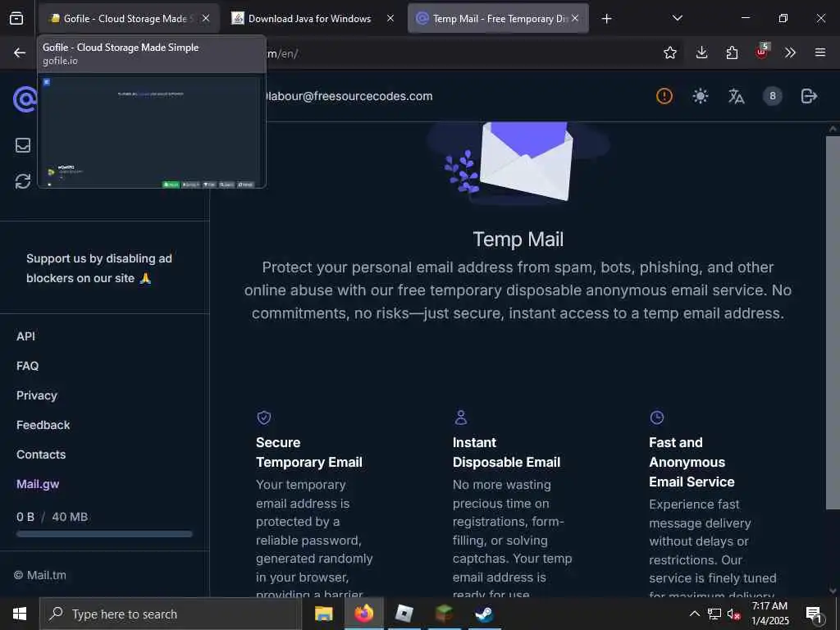Open the notification center icon

tap(814, 614)
